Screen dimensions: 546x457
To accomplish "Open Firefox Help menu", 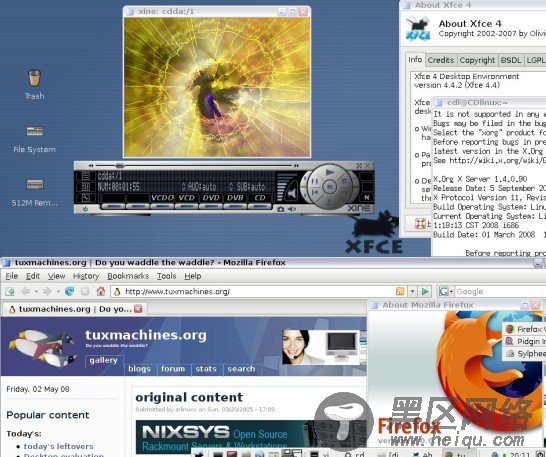I will [193, 276].
